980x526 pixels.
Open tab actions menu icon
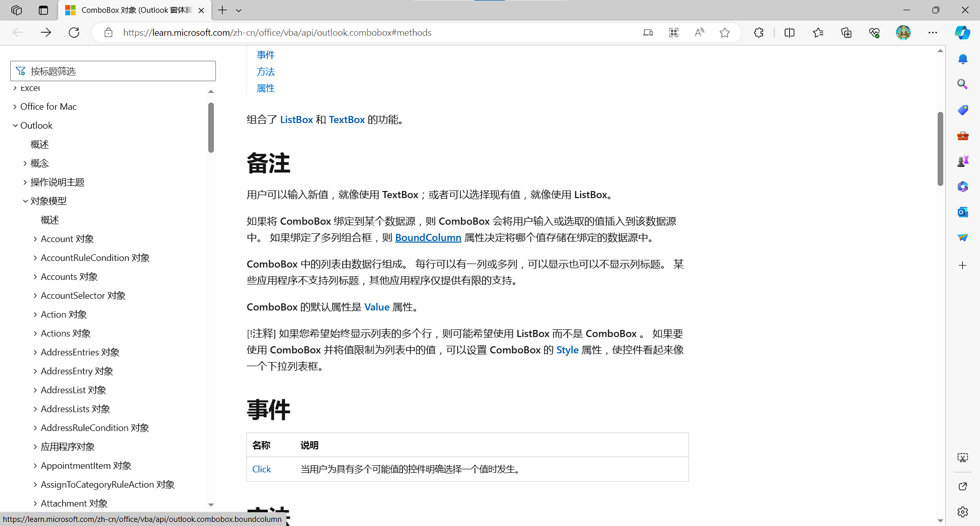pos(43,10)
